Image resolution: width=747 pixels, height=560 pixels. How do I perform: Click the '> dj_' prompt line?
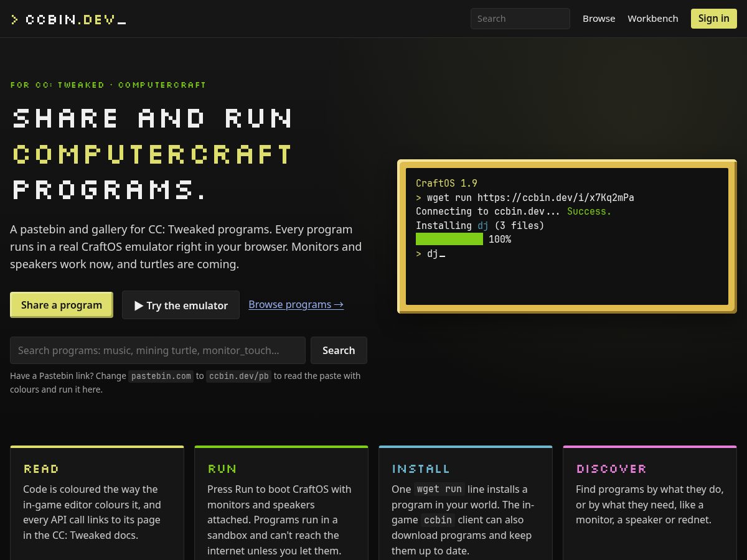point(430,254)
